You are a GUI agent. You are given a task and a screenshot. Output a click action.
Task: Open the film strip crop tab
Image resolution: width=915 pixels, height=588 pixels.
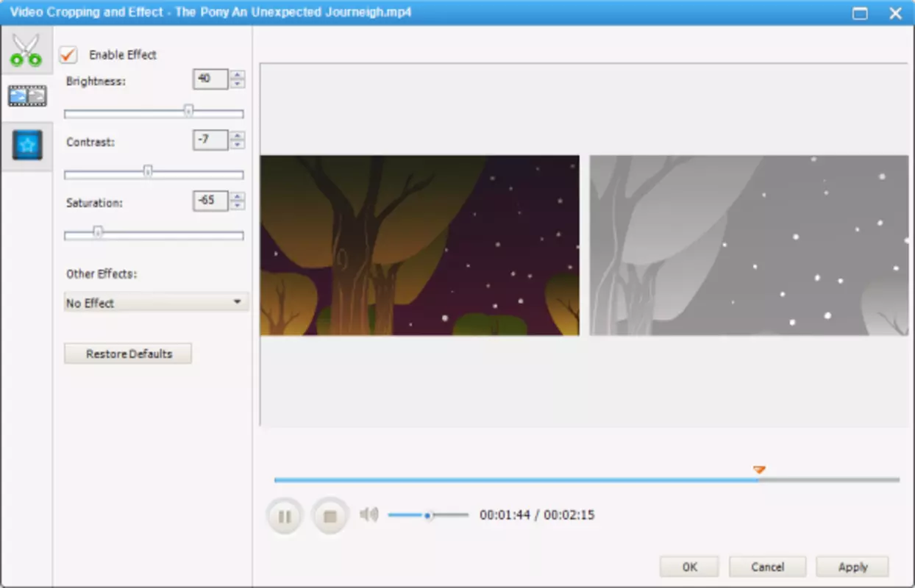click(x=26, y=96)
